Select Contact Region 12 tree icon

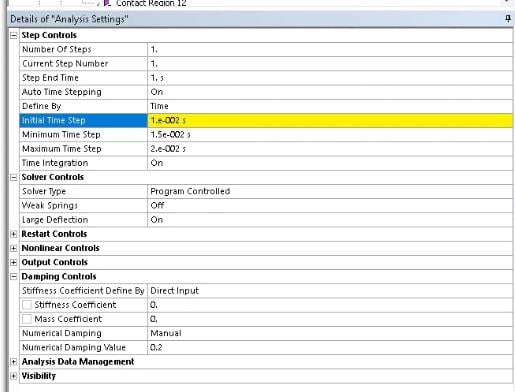[x=107, y=3]
